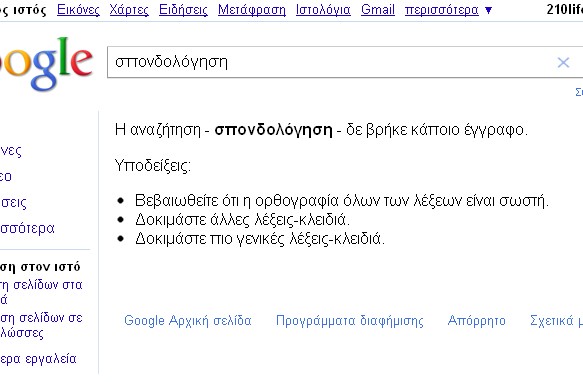Open the Προγράμματα διαφήμισης footer link
This screenshot has height=382, width=583.
350,321
